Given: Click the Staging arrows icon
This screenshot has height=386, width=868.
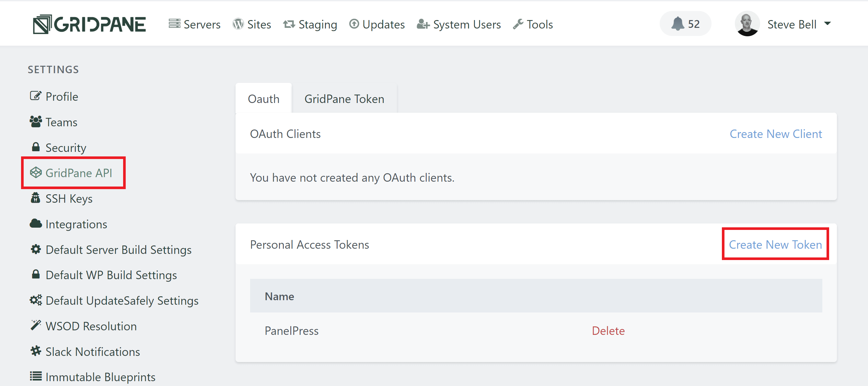Looking at the screenshot, I should point(289,24).
